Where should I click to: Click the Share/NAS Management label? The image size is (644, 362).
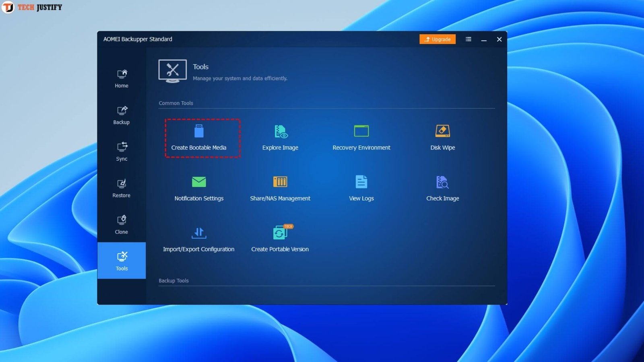[280, 198]
